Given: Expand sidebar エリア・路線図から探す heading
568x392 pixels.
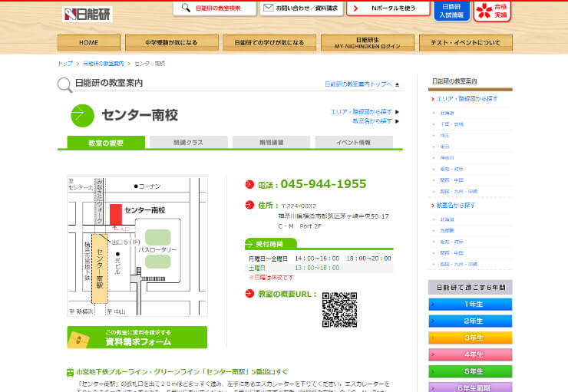Looking at the screenshot, I should point(467,98).
